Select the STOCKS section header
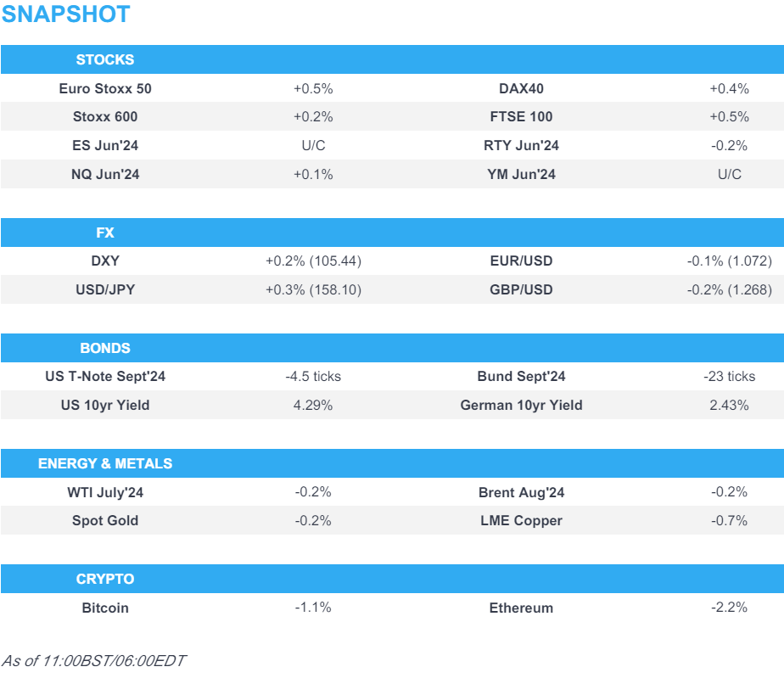 pos(105,59)
